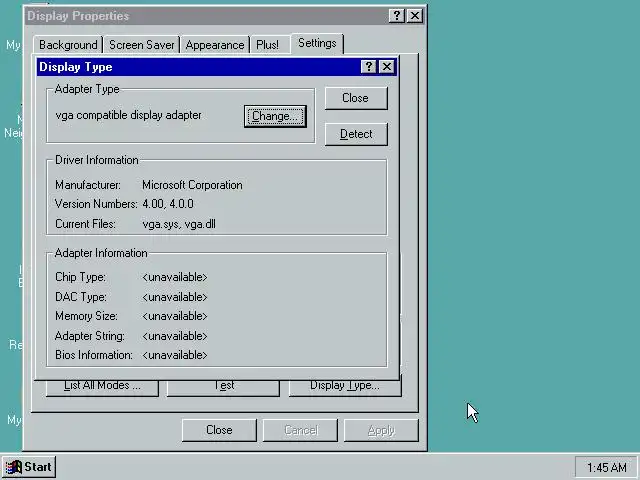Viewport: 640px width, 480px height.
Task: Click the 'Manufacturer:' label
Action: 88,185
